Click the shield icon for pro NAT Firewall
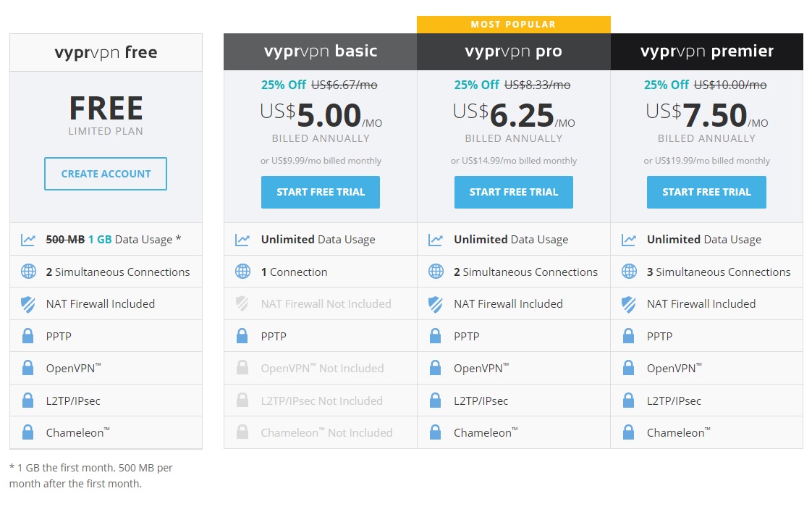 coord(436,304)
